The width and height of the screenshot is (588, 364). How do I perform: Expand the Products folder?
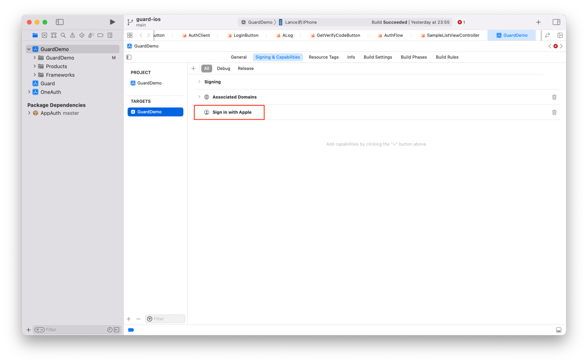[x=35, y=66]
